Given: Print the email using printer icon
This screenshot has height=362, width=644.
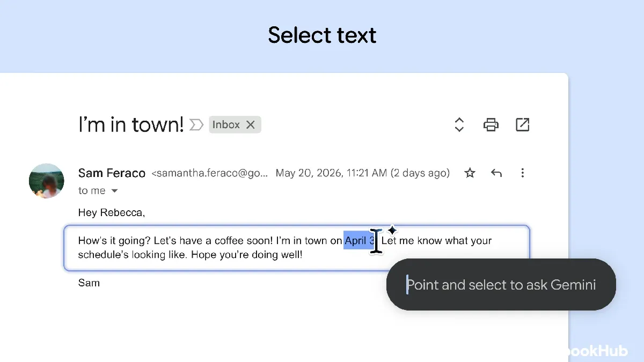Looking at the screenshot, I should tap(491, 125).
